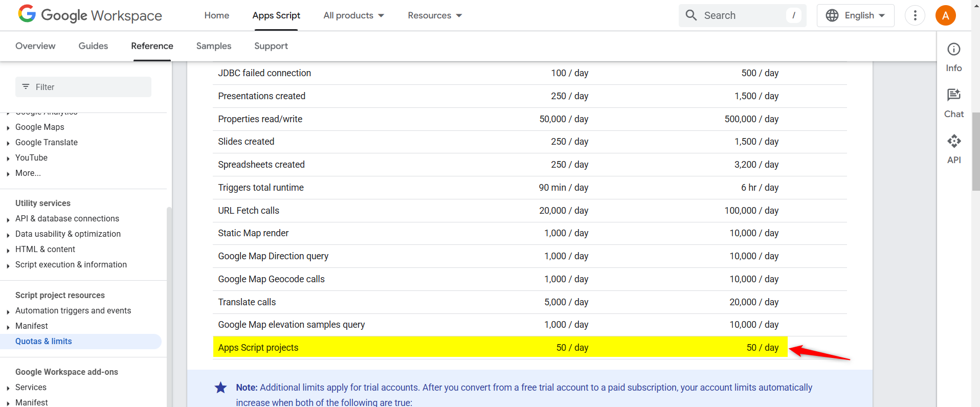Click the URL Fetch calls row label
The image size is (980, 407).
(x=249, y=211)
